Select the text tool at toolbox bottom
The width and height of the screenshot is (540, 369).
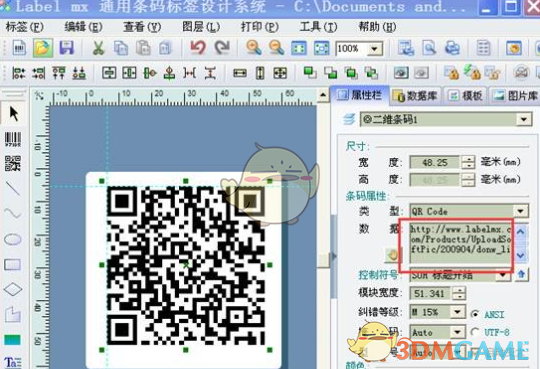pyautogui.click(x=13, y=362)
